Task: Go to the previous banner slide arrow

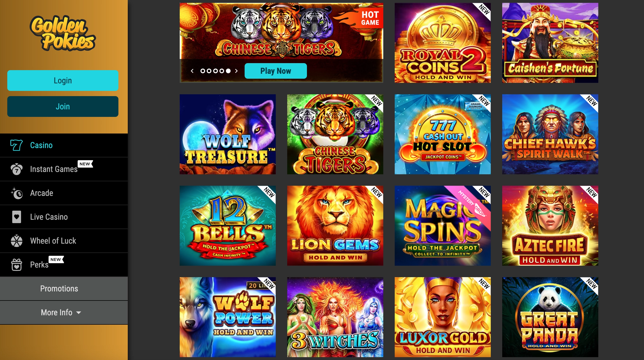Action: tap(192, 71)
